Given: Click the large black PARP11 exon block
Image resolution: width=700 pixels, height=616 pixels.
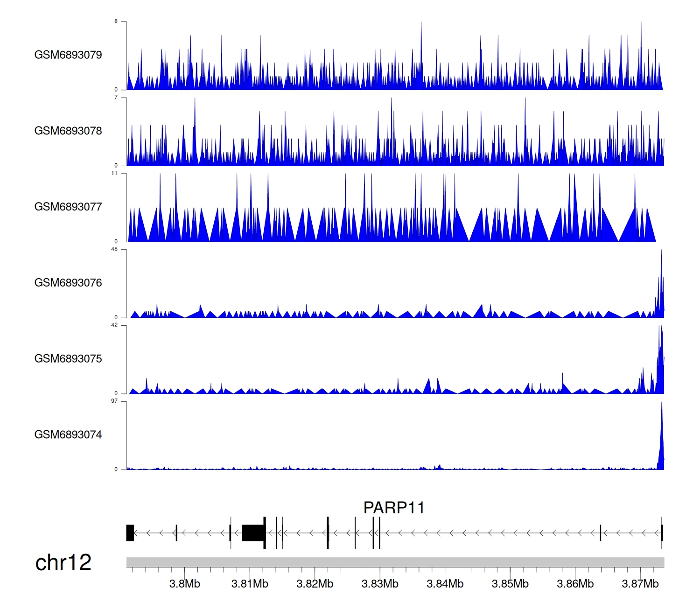Looking at the screenshot, I should tap(253, 533).
